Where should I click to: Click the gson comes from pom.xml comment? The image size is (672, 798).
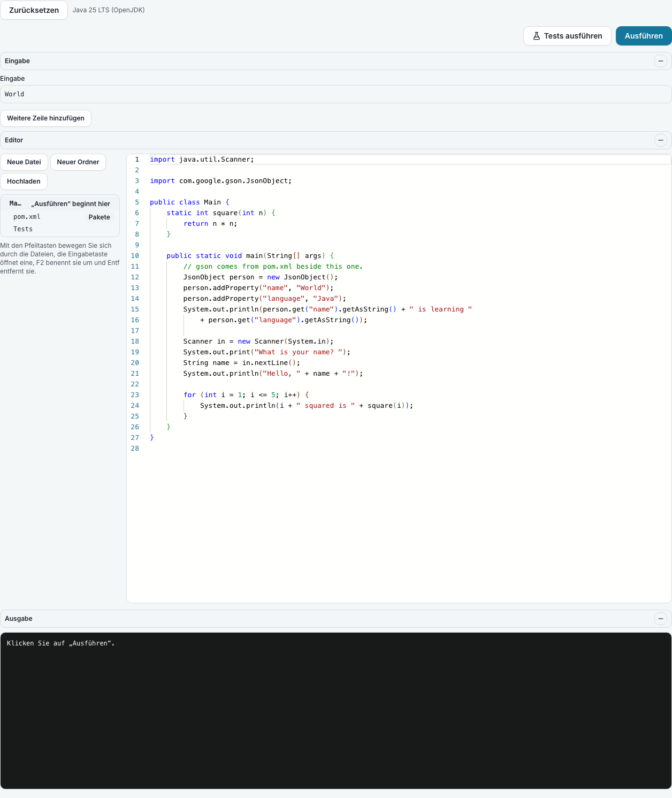pos(273,267)
